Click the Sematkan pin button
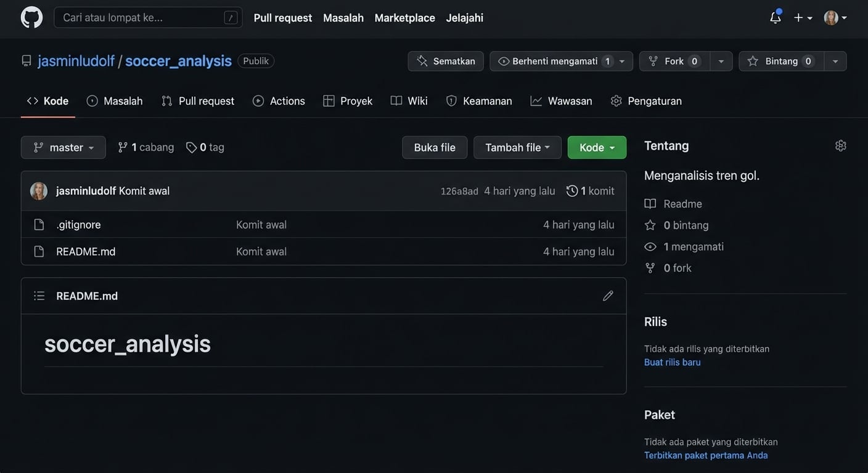Image resolution: width=868 pixels, height=473 pixels. (x=446, y=61)
